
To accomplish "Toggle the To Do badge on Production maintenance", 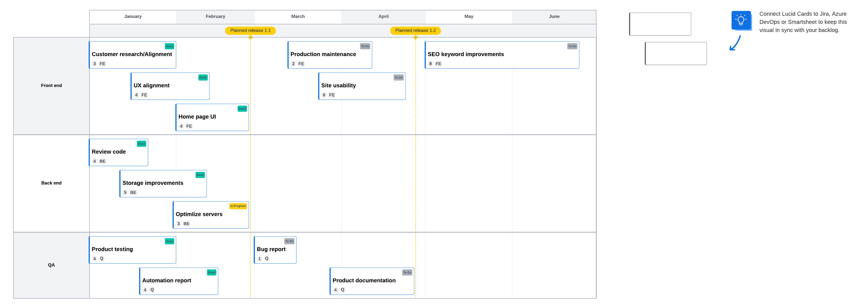I will [x=365, y=46].
